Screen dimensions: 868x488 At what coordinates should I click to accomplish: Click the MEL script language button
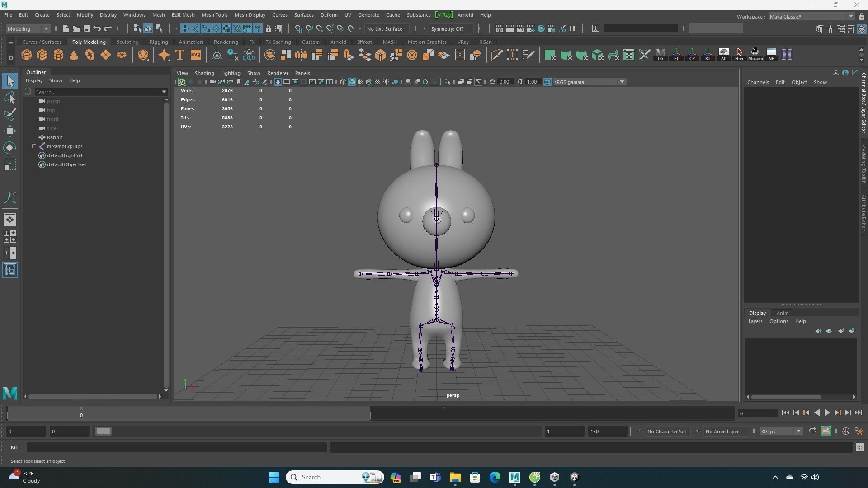15,447
